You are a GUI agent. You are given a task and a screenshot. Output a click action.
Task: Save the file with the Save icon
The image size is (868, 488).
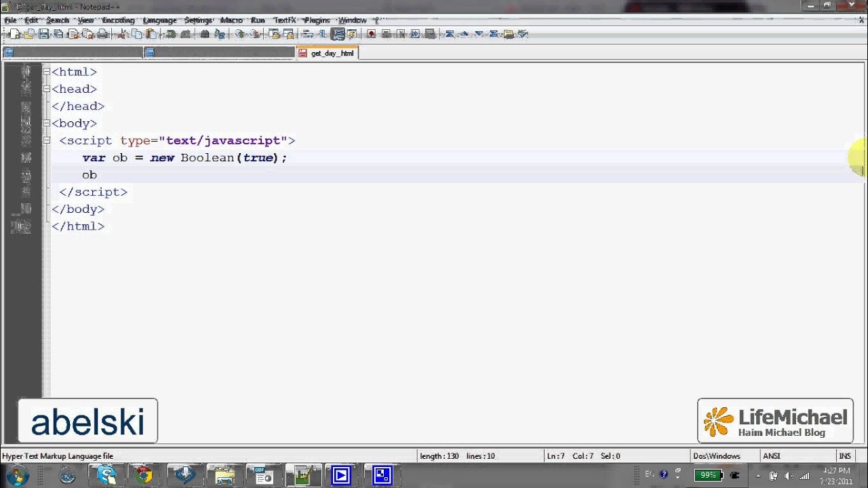click(x=43, y=34)
